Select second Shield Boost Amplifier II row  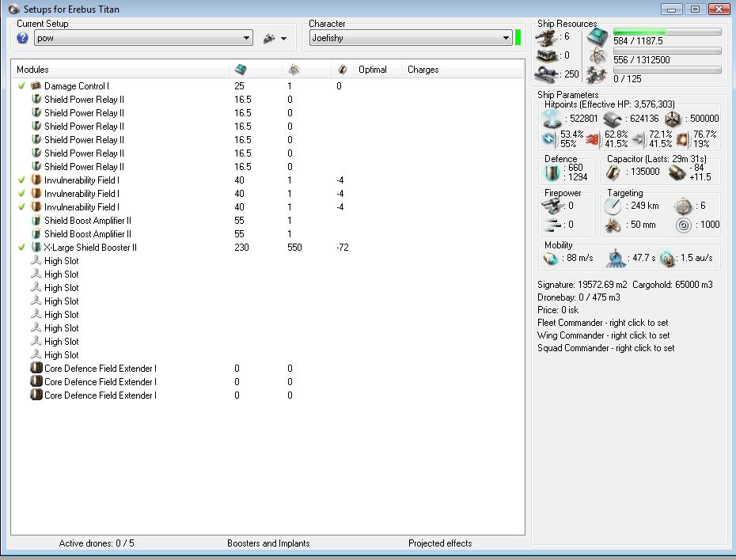click(x=267, y=233)
